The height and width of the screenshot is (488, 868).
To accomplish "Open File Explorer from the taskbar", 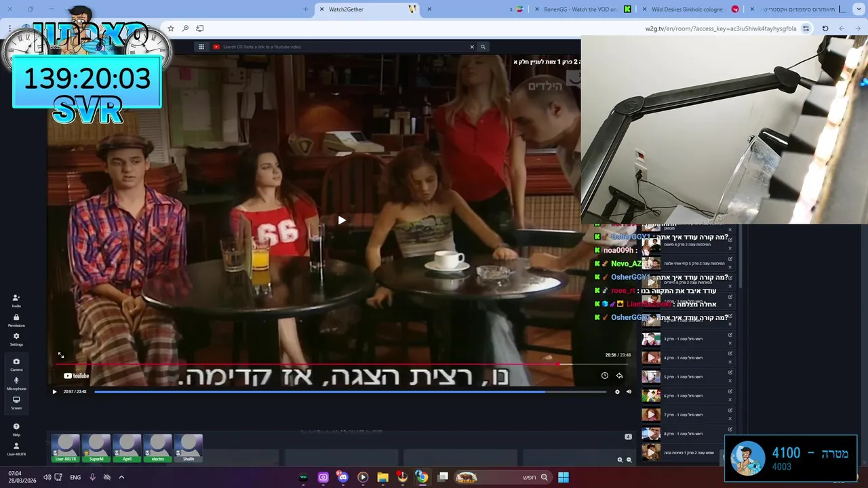I will tap(382, 477).
